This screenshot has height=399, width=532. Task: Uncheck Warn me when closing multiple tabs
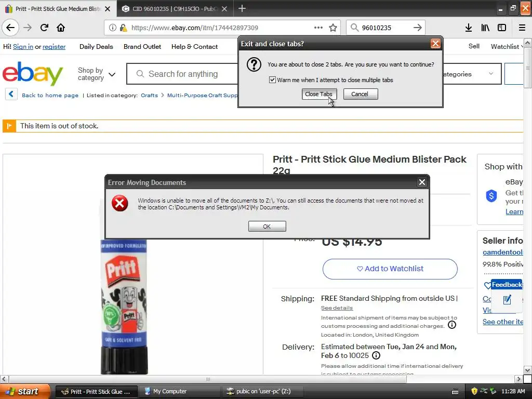tap(272, 79)
